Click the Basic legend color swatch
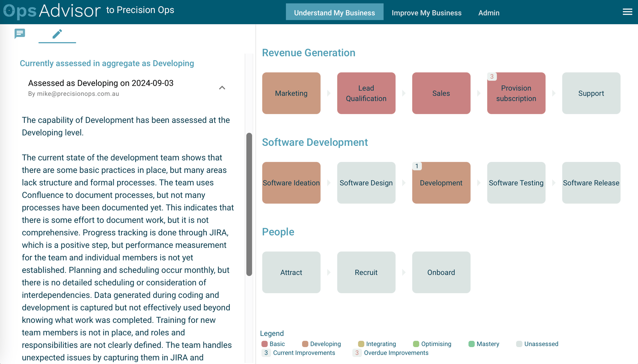Viewport: 638px width, 364px height. 264,344
